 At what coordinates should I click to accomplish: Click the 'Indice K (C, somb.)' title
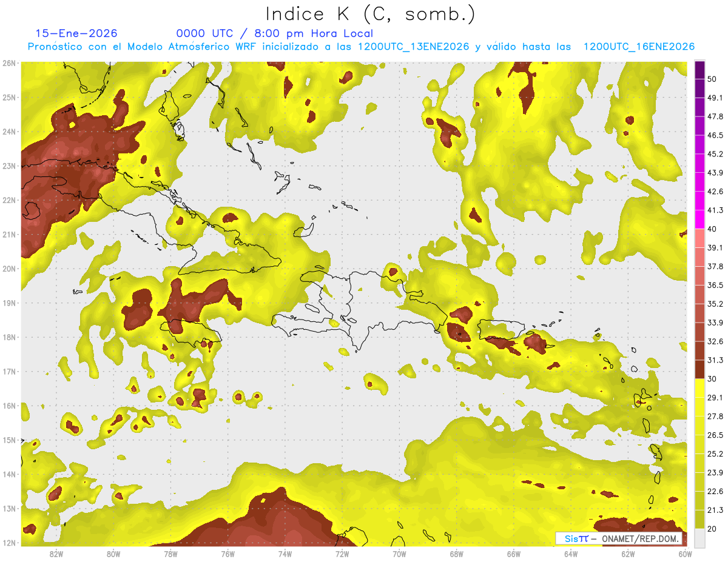[x=371, y=14]
